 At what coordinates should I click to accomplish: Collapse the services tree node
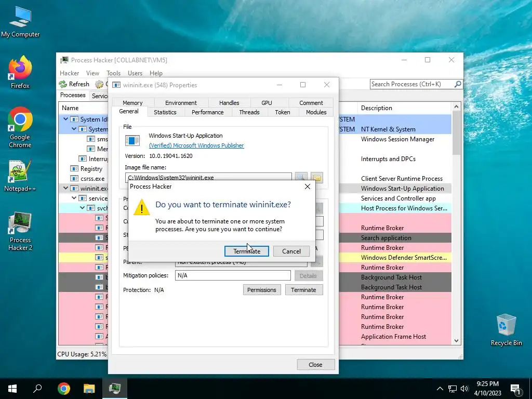(74, 198)
